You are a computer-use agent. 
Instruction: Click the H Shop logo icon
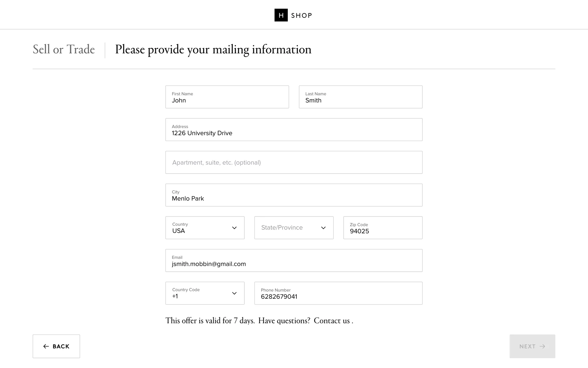[x=281, y=15]
